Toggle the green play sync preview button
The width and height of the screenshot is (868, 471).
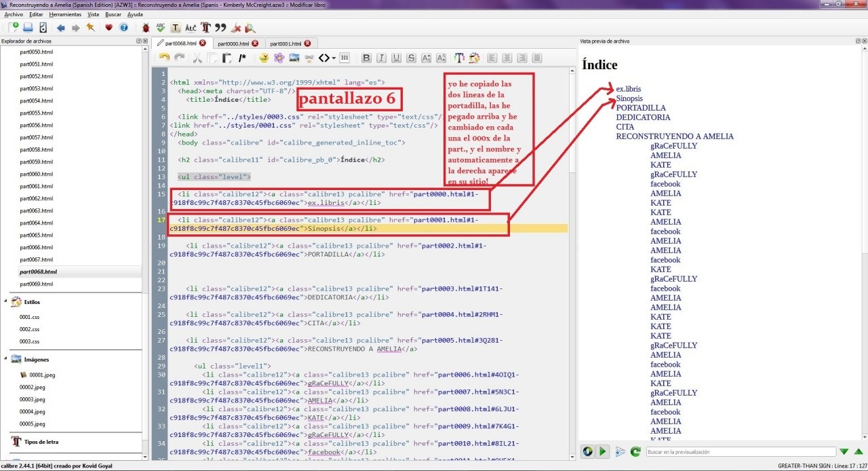click(601, 451)
